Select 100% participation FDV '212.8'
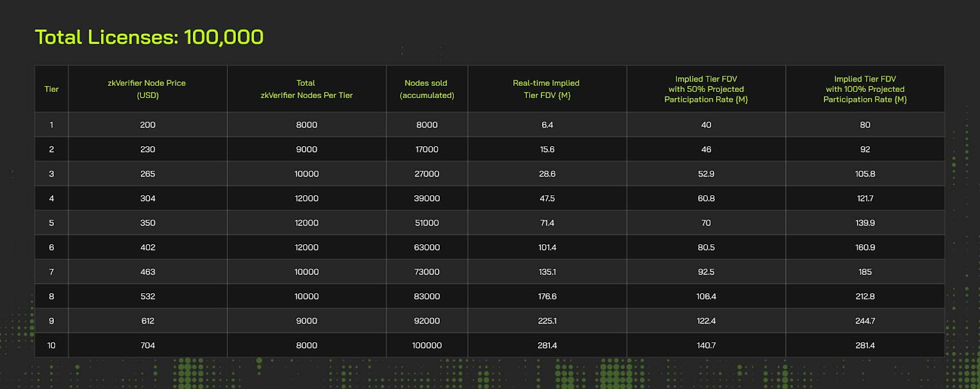The height and width of the screenshot is (389, 980). click(x=865, y=296)
